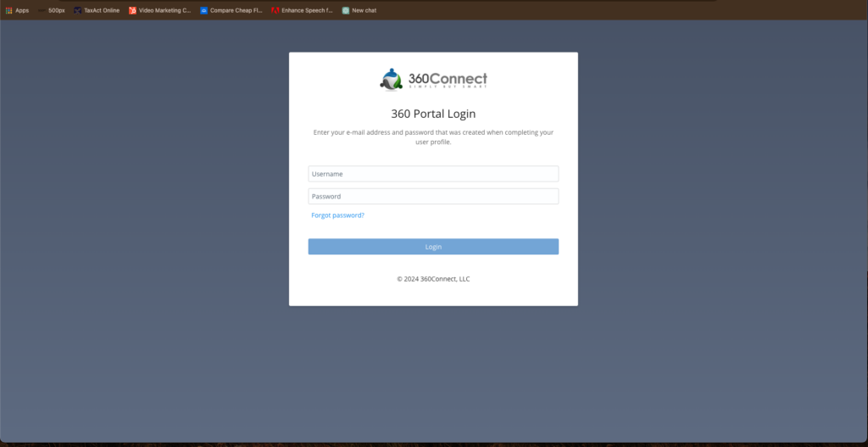Click the blue Compare Cheap Flights favicon
This screenshot has width=868, height=447.
click(x=203, y=10)
